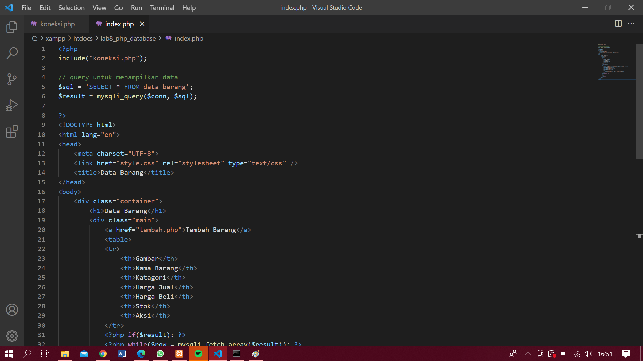644x364 pixels.
Task: Expand hidden icons in system tray
Action: [x=528, y=354]
